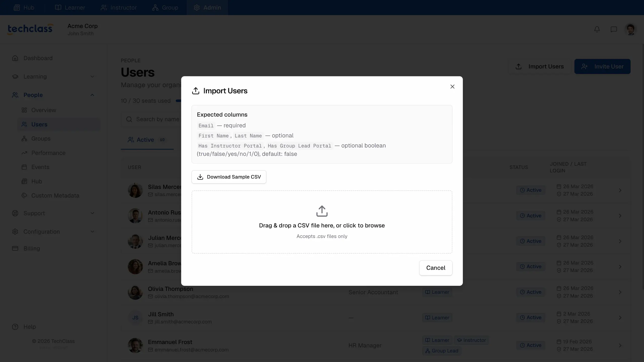Expand the Configuration sidebar section
Viewport: 644px width, 362px height.
[x=92, y=232]
